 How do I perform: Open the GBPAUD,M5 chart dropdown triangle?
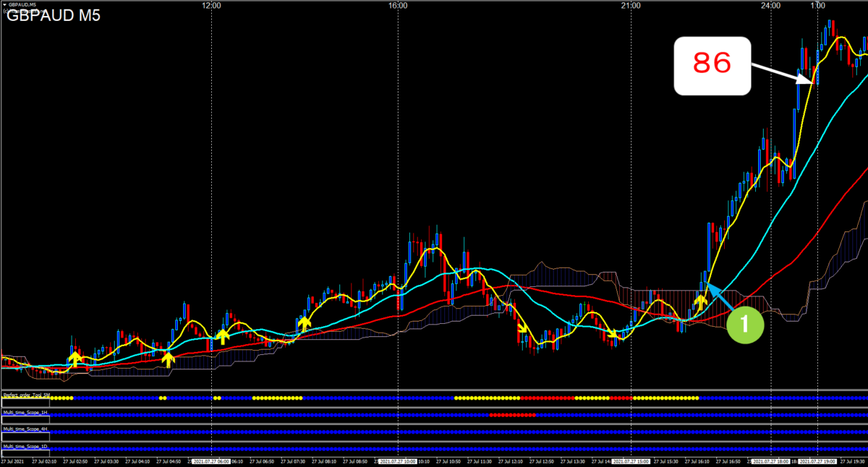[x=5, y=5]
